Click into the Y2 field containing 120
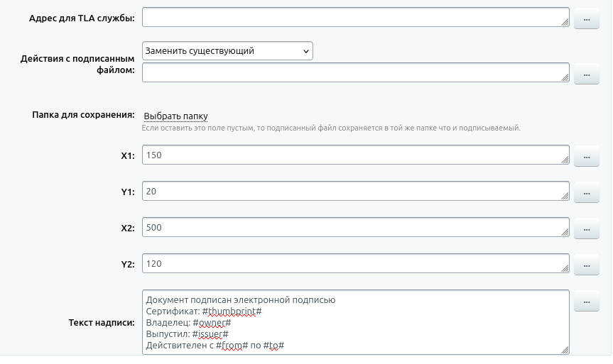613x364 pixels. pyautogui.click(x=355, y=263)
